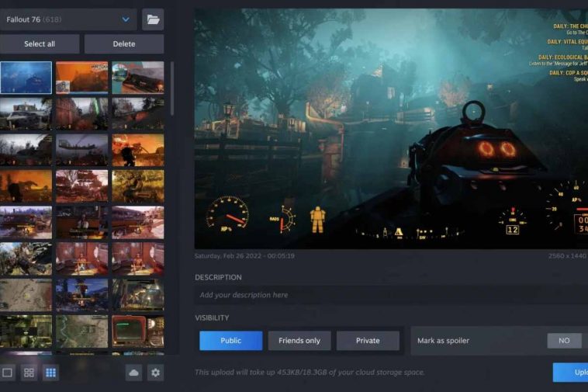Click the VISIBILITY heading

click(x=212, y=318)
